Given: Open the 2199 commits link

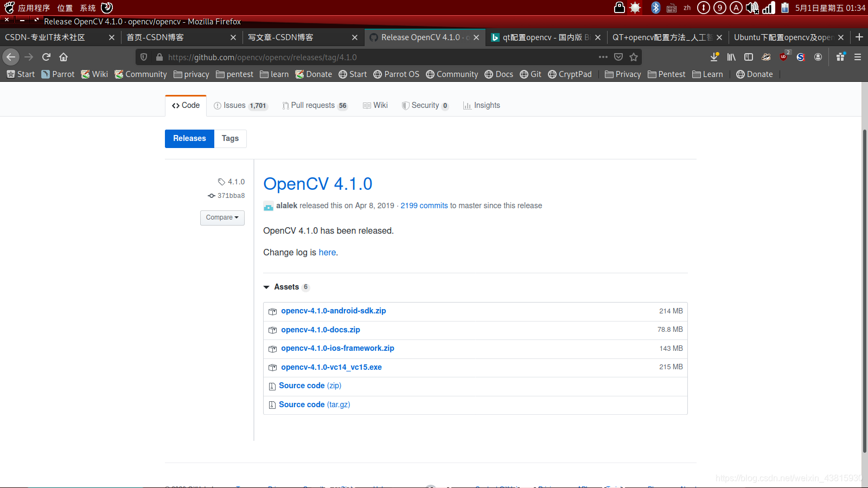Looking at the screenshot, I should tap(424, 206).
